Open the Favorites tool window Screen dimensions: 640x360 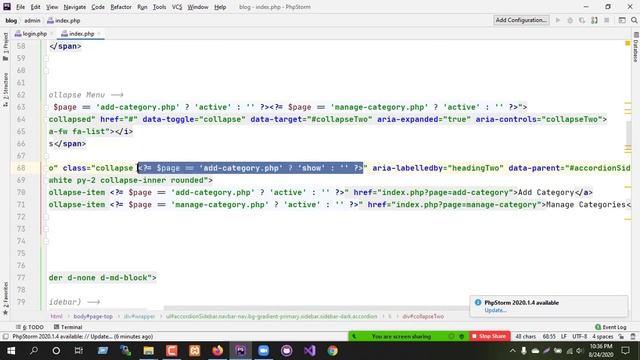tap(5, 298)
